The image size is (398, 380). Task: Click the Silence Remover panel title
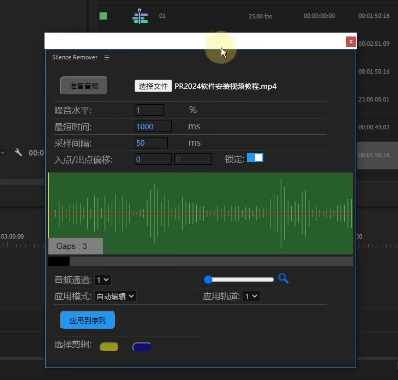(75, 57)
